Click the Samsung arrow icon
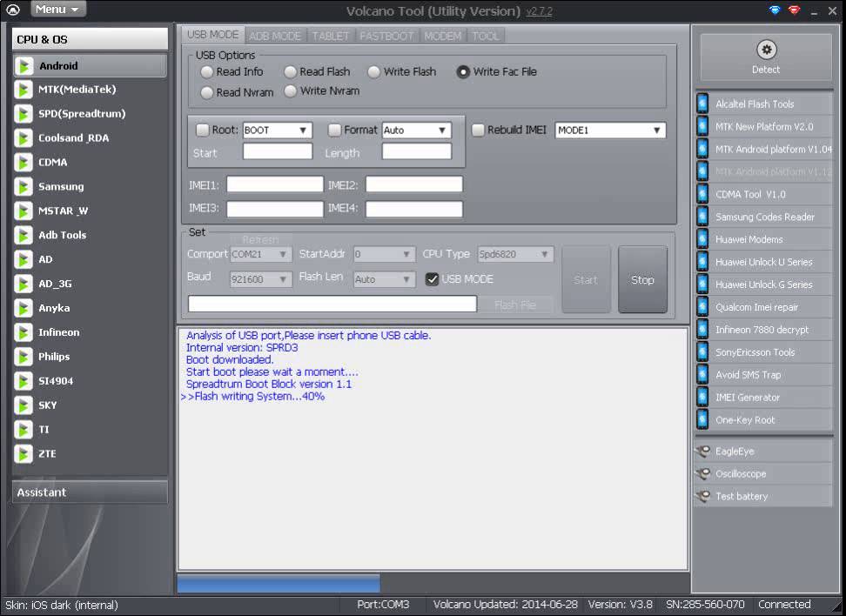Image resolution: width=846 pixels, height=616 pixels. click(x=23, y=187)
